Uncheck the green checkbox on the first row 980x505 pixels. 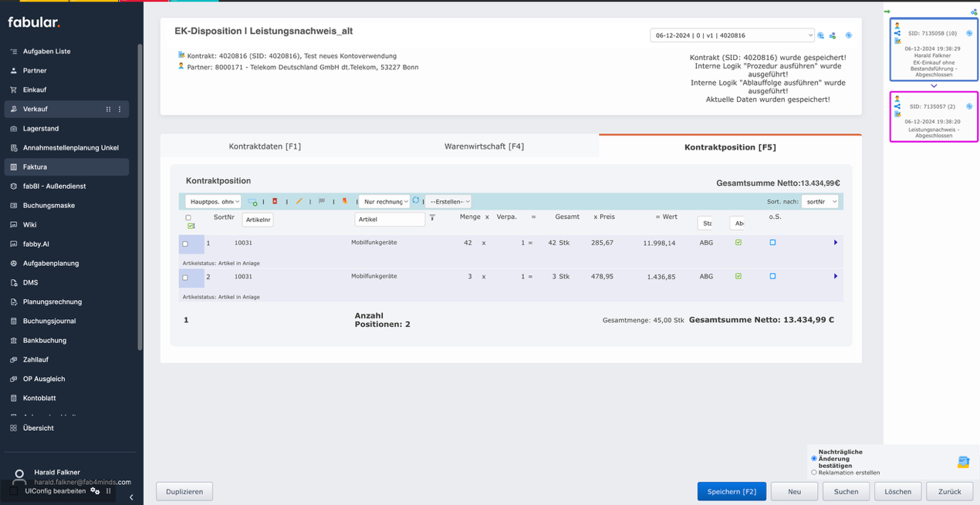tap(738, 241)
